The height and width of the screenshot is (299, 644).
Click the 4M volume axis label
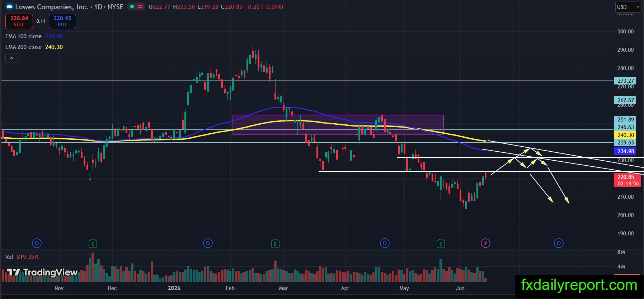click(621, 267)
